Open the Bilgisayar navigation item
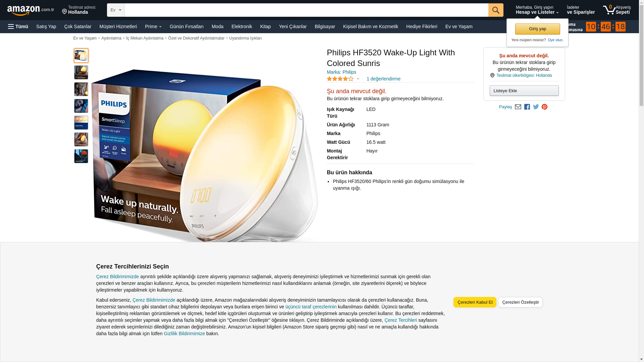Screen dimensions: 644x362 pos(325,26)
